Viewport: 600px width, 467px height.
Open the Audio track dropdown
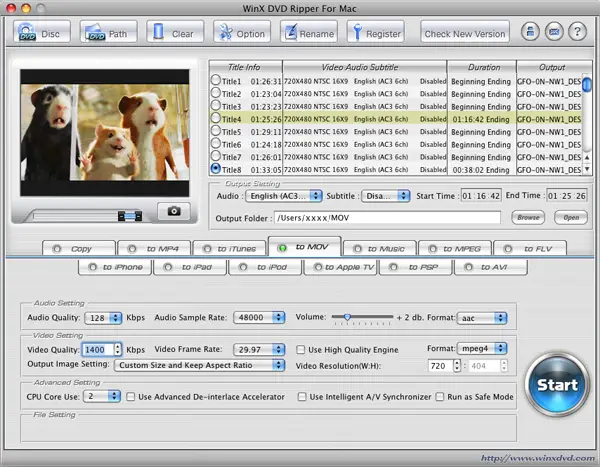pos(284,196)
